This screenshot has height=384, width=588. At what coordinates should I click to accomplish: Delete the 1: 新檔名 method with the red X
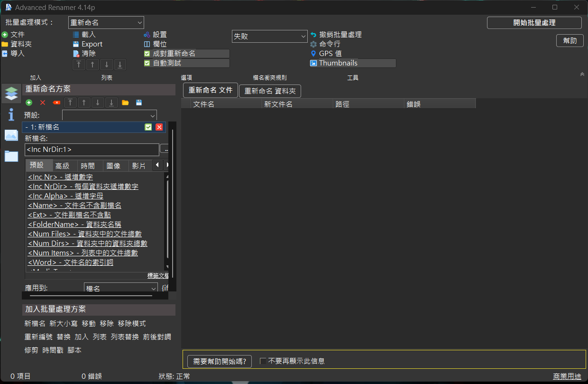click(x=159, y=127)
